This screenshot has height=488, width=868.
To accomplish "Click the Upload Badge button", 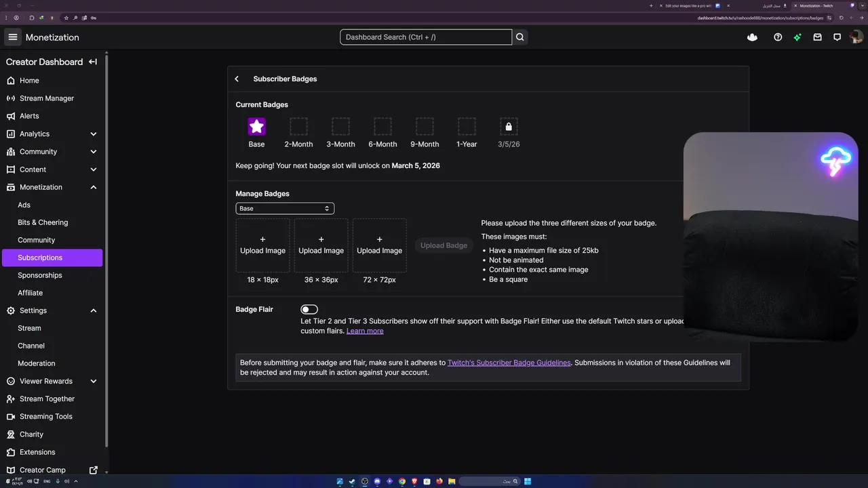I will [x=443, y=245].
